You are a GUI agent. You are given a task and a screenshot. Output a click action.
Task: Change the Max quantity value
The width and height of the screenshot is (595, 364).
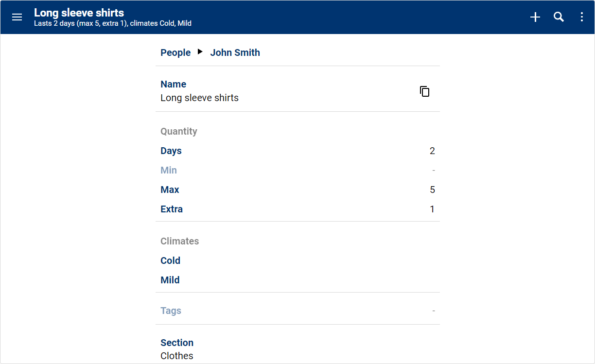click(297, 190)
